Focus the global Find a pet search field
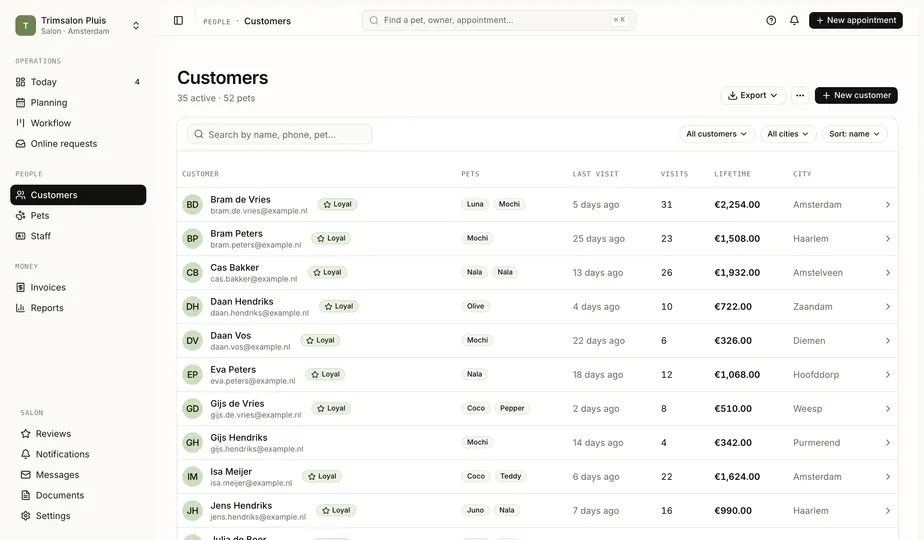 pos(499,20)
